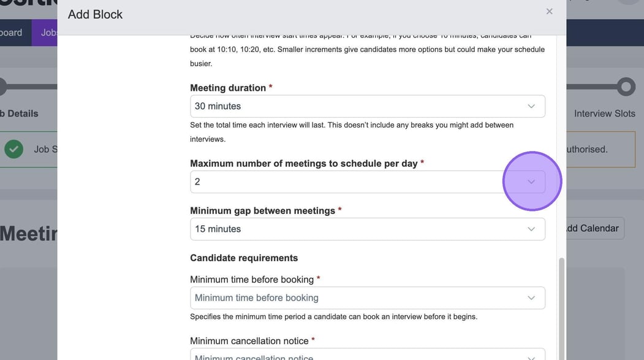This screenshot has height=360, width=644.
Task: Open the Minimum cancellation notice dropdown
Action: (367, 356)
